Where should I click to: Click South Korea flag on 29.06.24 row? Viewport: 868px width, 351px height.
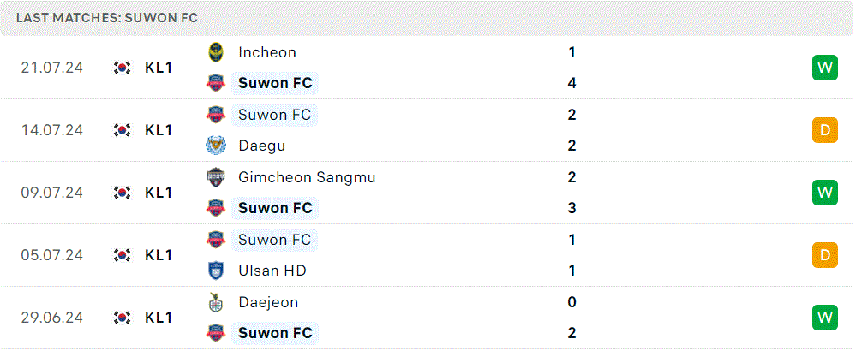click(x=123, y=318)
